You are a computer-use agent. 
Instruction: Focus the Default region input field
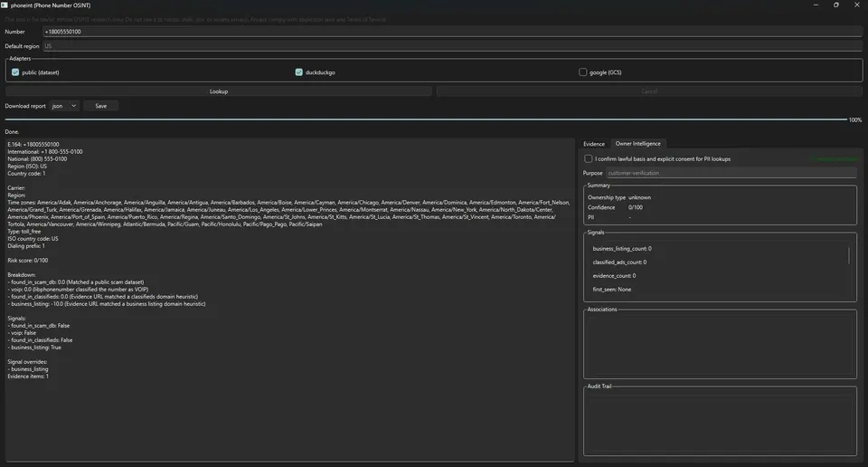(452, 46)
